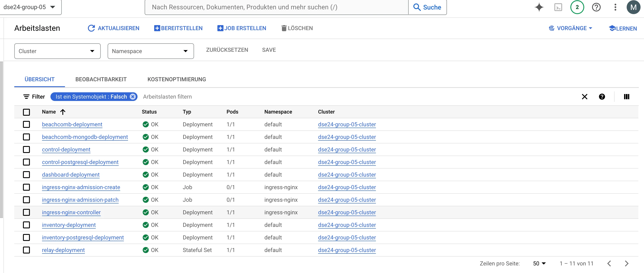Image resolution: width=644 pixels, height=273 pixels.
Task: Expand the Cluster filter dropdown
Action: [x=57, y=51]
